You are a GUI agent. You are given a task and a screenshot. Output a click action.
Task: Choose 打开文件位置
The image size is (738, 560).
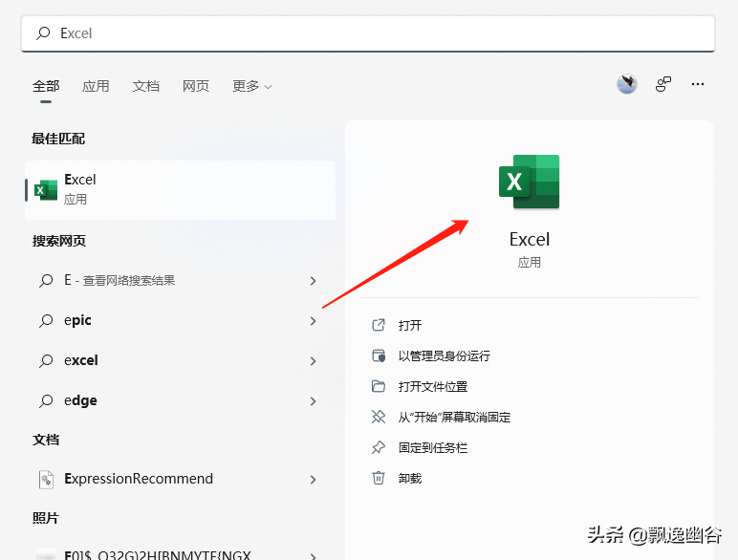[x=433, y=386]
